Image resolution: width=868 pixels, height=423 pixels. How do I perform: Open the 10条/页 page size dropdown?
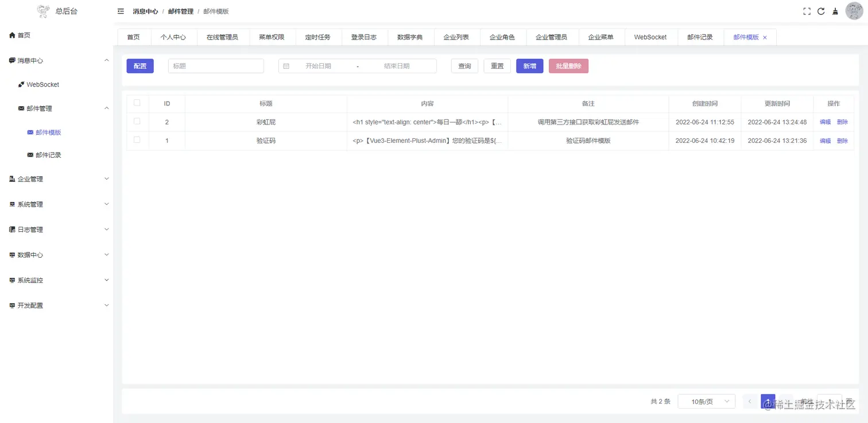pyautogui.click(x=706, y=401)
